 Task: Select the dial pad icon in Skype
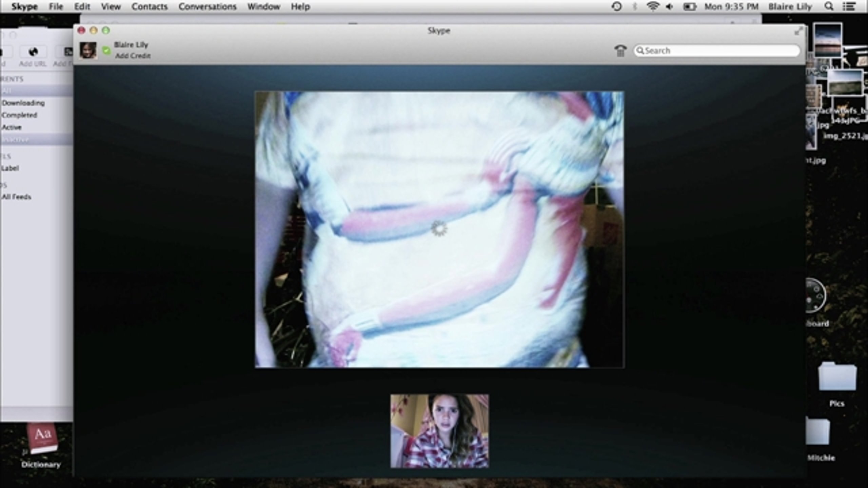coord(620,51)
